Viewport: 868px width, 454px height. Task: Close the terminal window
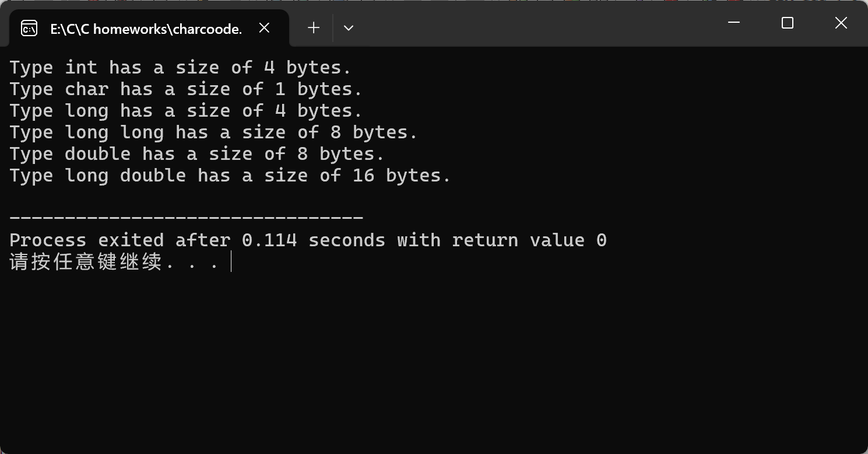coord(841,23)
